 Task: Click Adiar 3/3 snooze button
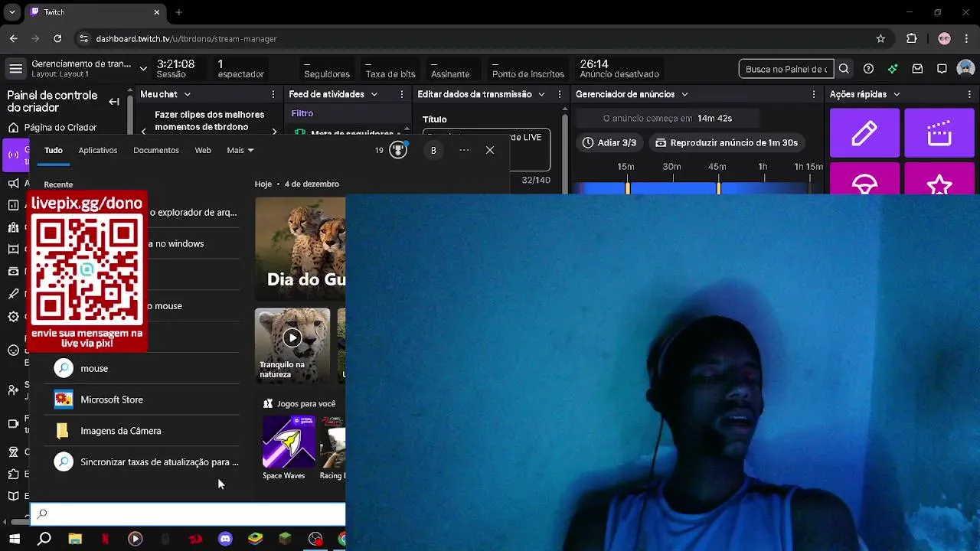click(x=609, y=142)
